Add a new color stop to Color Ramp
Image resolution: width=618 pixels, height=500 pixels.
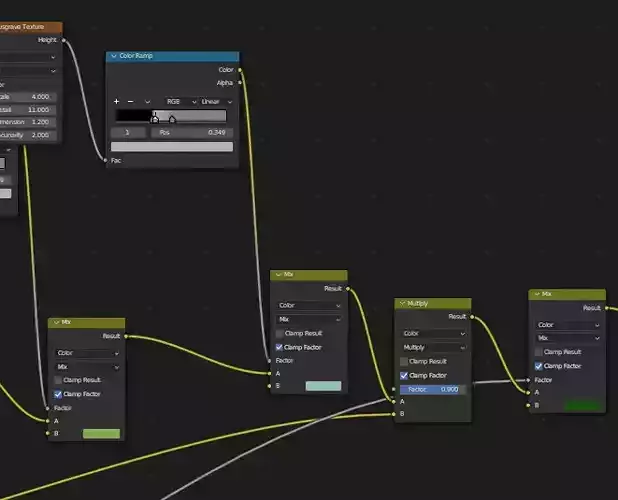tap(116, 102)
